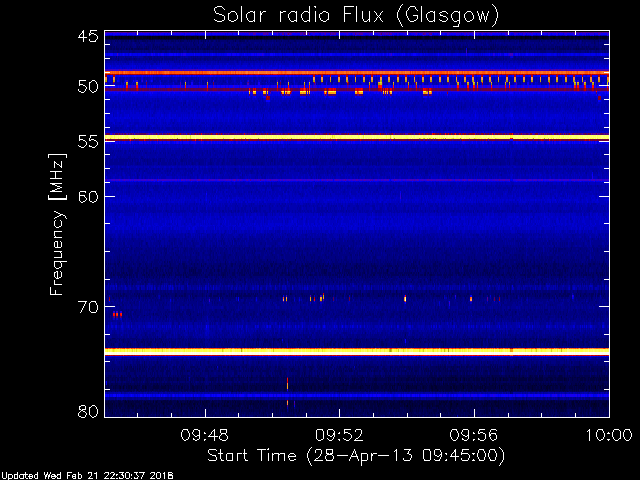Click the red-orange band near 49 MHz
The width and height of the screenshot is (640, 480).
tap(357, 73)
